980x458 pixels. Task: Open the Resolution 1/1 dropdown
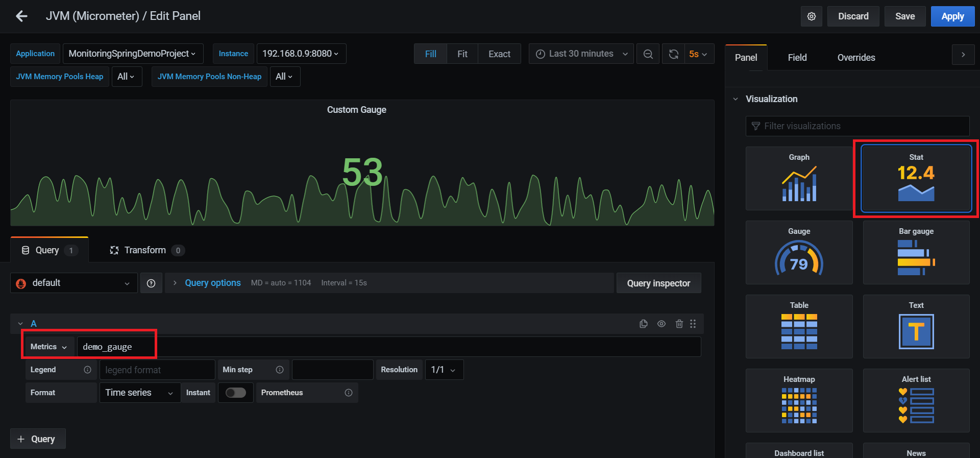click(444, 370)
